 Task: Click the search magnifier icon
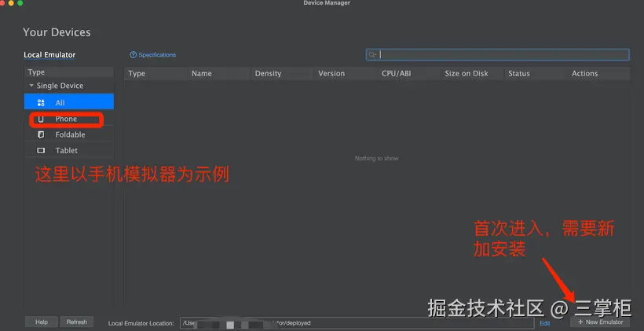click(x=372, y=55)
